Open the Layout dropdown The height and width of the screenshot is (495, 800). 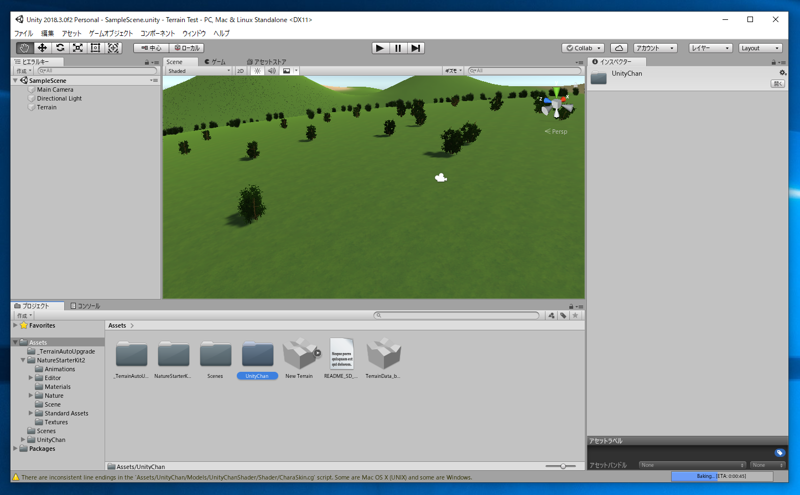click(760, 48)
